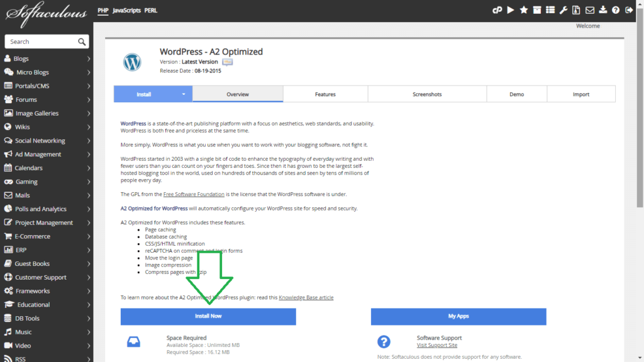Select the JavaScripts menu
This screenshot has width=644, height=362.
pos(126,10)
